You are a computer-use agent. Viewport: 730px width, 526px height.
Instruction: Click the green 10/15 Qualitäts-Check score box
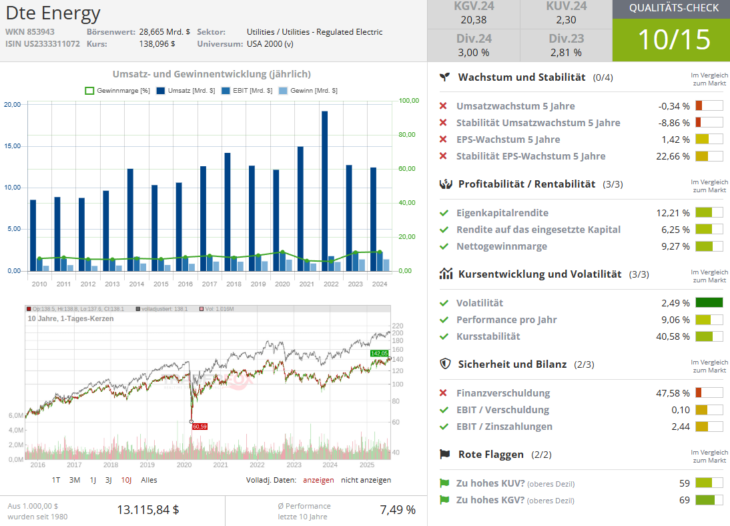pyautogui.click(x=671, y=40)
